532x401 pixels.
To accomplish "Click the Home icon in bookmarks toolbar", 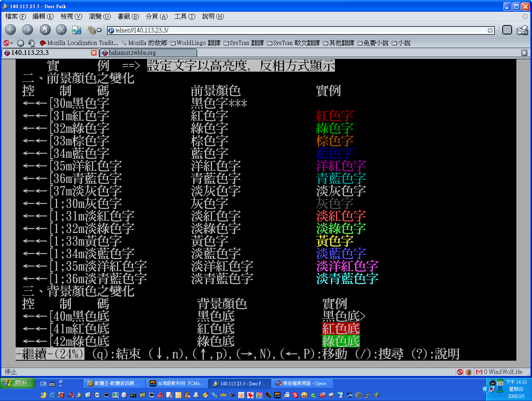I will [21, 43].
